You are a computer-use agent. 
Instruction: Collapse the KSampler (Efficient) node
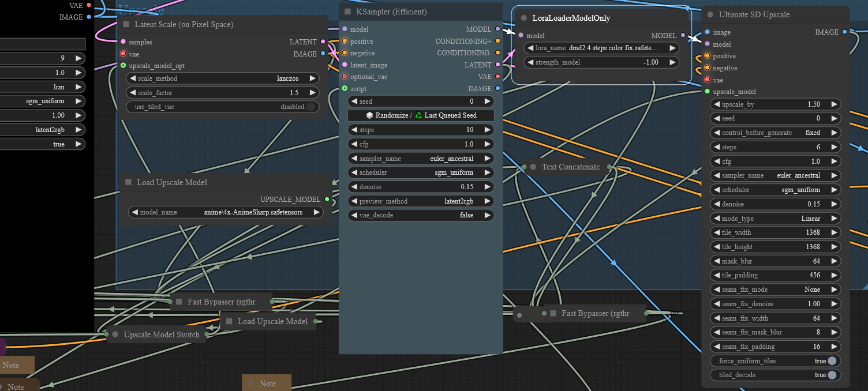pyautogui.click(x=348, y=12)
